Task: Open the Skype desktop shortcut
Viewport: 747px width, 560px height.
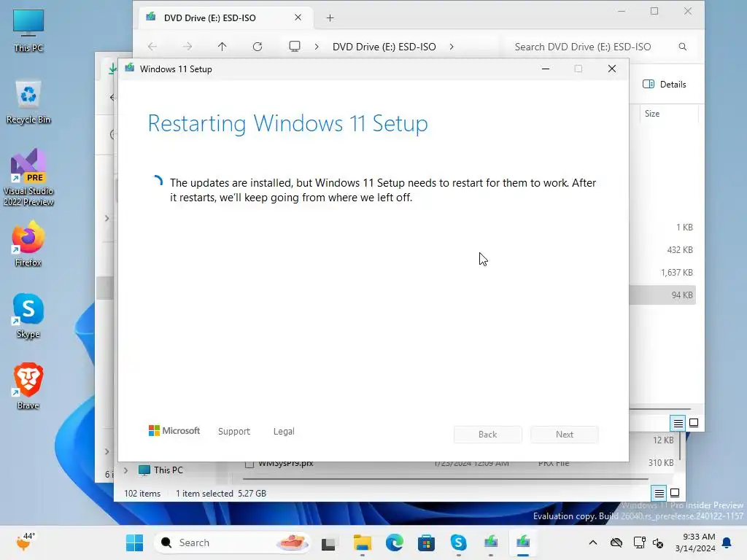Action: pos(28,316)
